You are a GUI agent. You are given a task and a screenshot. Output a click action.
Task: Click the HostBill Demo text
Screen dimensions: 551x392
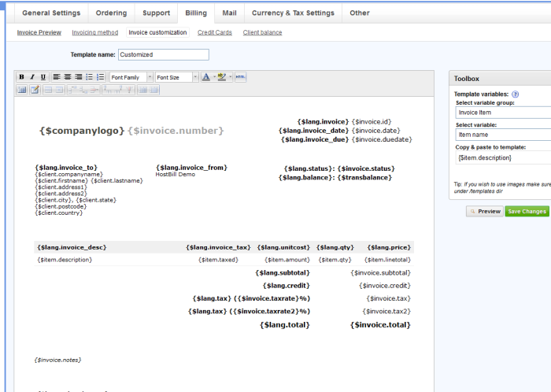[176, 174]
